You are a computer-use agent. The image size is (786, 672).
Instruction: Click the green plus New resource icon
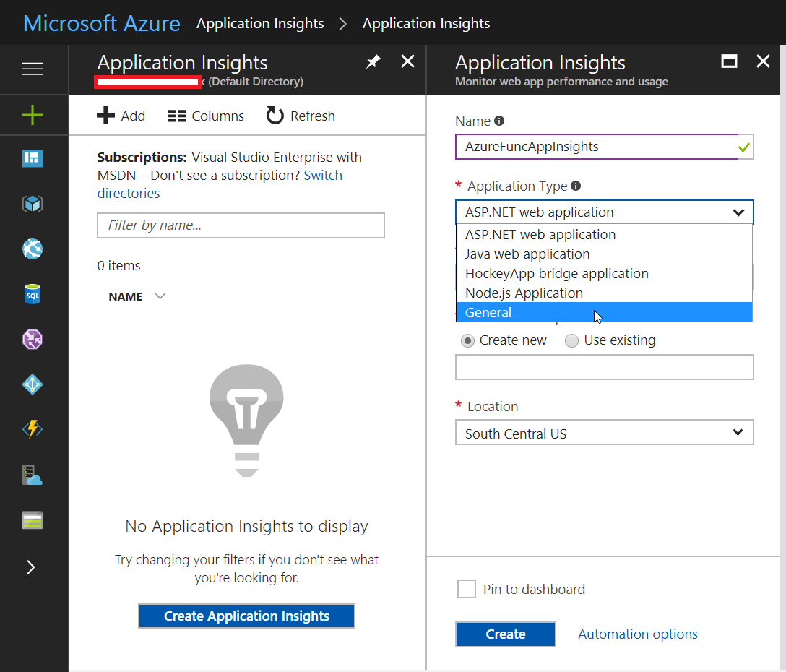point(33,115)
